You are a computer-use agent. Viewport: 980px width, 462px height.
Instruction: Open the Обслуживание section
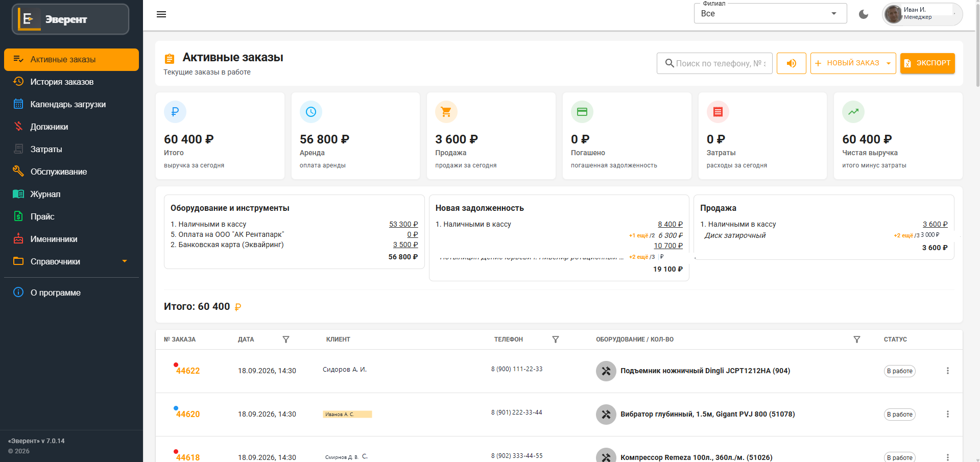(71, 172)
